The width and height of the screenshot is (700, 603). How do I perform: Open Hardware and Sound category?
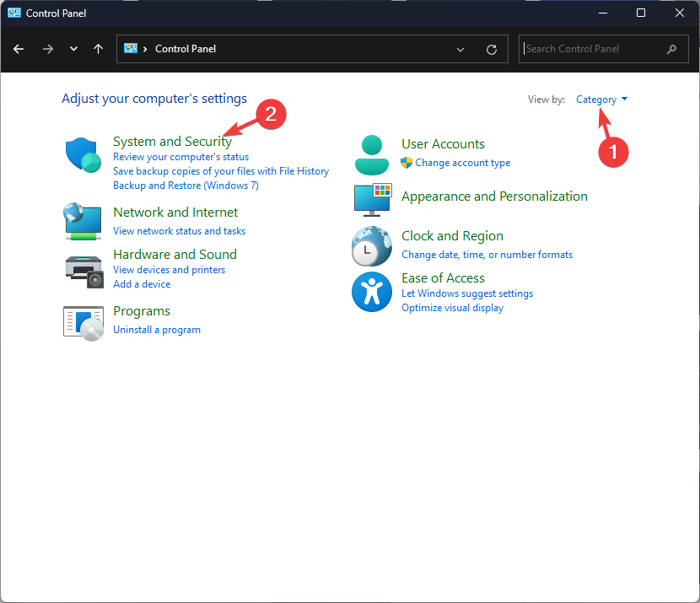[175, 255]
